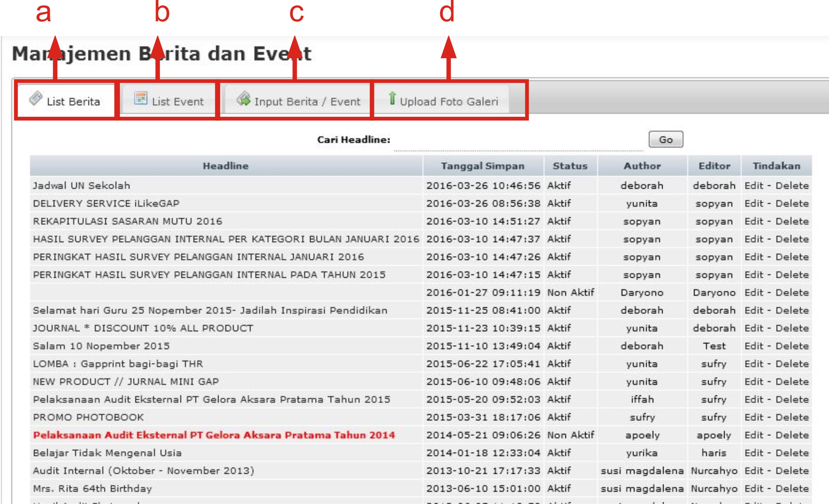Edit the PROMO PHOTOBOOK entry
829x504 pixels.
(x=754, y=417)
